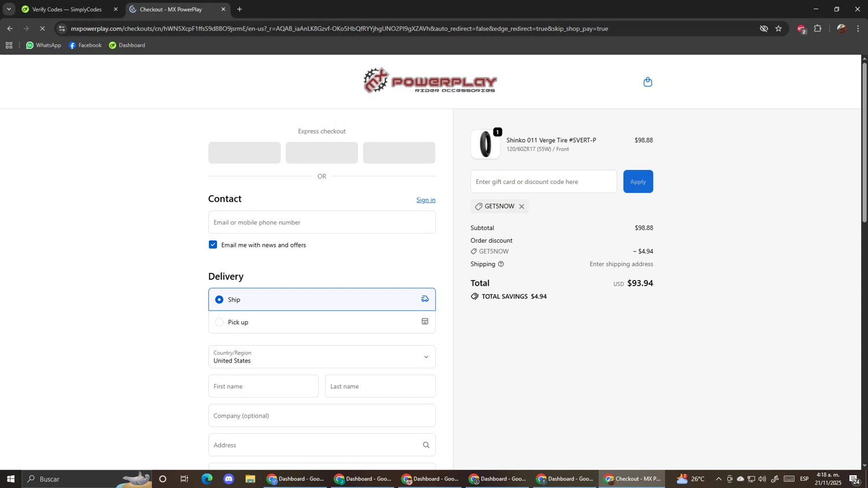Open the notifications center icon
This screenshot has width=868, height=488.
pos(854,479)
